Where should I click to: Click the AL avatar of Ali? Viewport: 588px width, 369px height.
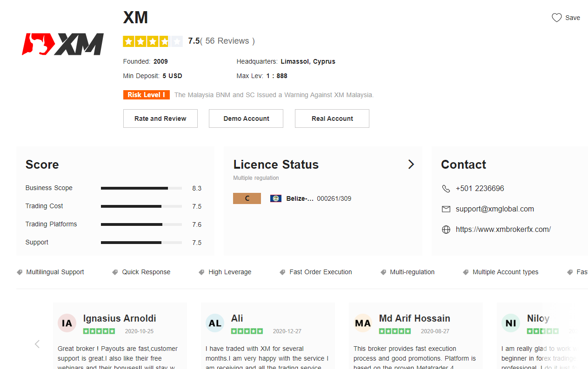click(215, 323)
